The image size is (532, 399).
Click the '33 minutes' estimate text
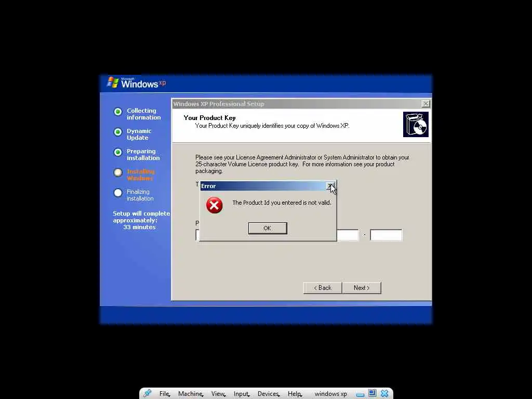point(139,227)
